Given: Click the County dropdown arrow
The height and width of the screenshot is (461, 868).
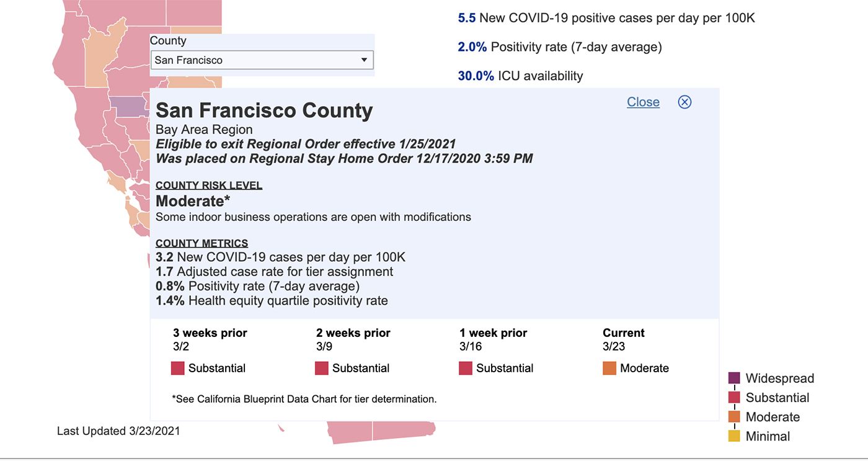Looking at the screenshot, I should (x=364, y=60).
